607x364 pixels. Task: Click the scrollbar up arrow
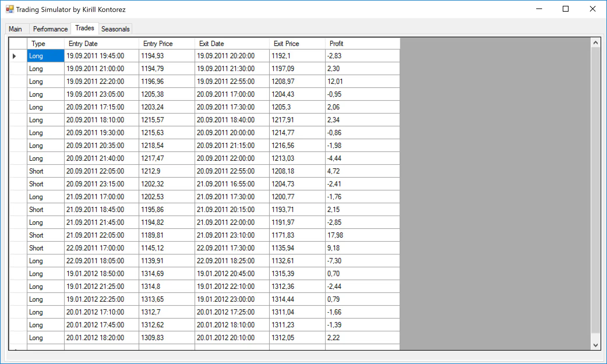(596, 43)
